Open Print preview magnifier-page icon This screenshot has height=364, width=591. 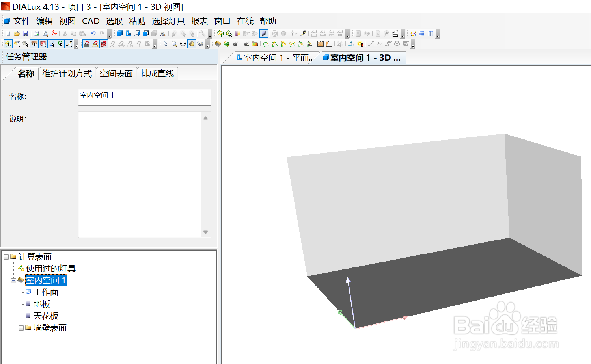(x=45, y=33)
